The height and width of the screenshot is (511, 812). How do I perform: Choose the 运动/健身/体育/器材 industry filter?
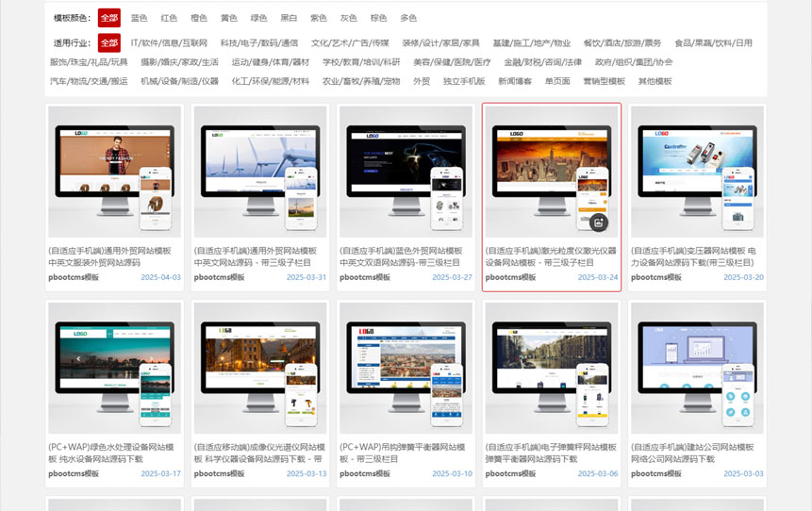[x=271, y=62]
